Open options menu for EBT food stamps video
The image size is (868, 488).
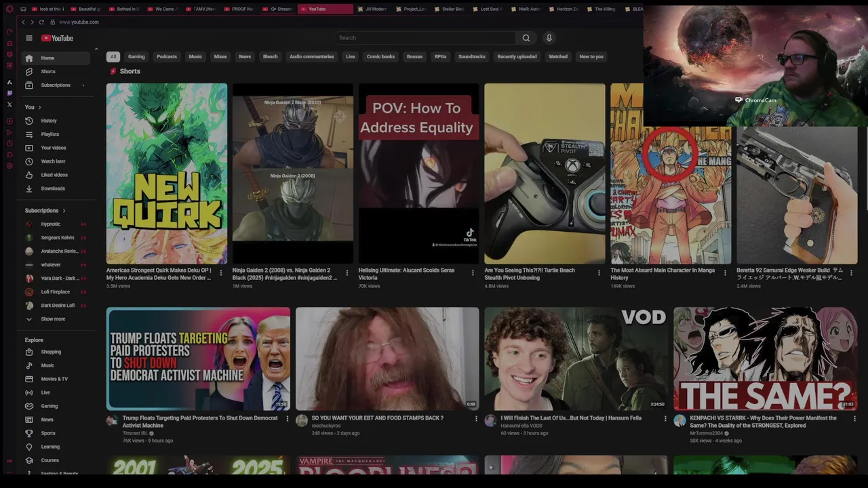tap(476, 419)
